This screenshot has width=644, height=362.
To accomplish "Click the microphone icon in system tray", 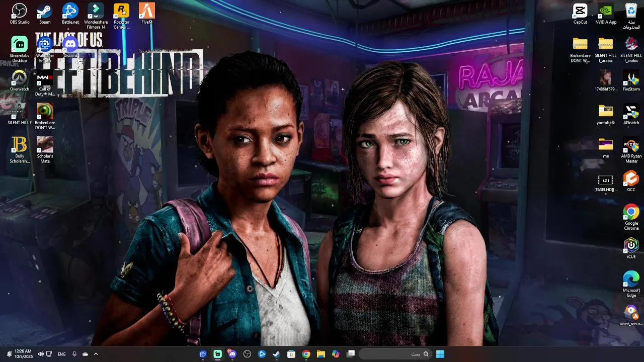I will (74, 354).
